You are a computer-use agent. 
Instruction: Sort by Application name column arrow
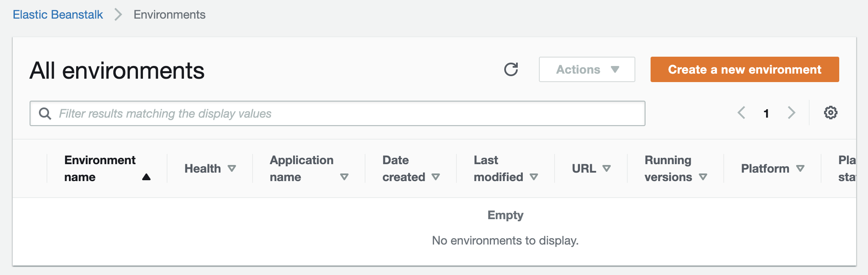tap(344, 177)
